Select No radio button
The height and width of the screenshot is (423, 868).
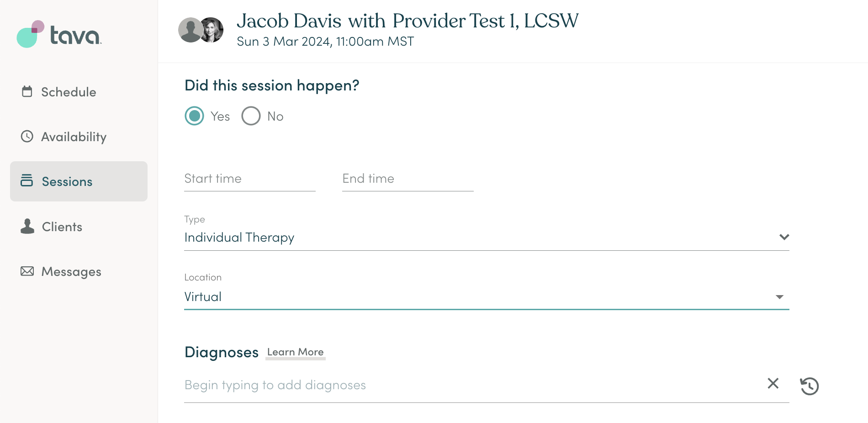(251, 116)
